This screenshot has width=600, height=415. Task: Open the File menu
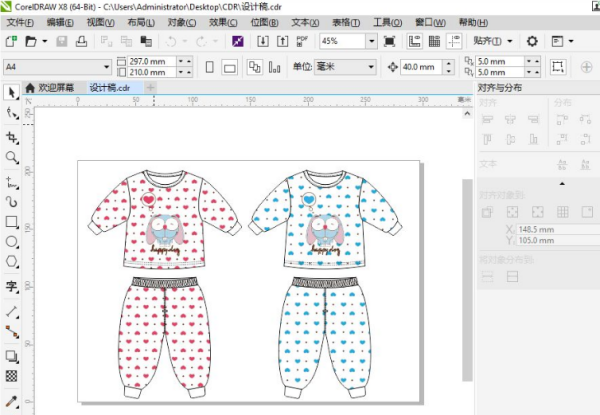pyautogui.click(x=20, y=23)
